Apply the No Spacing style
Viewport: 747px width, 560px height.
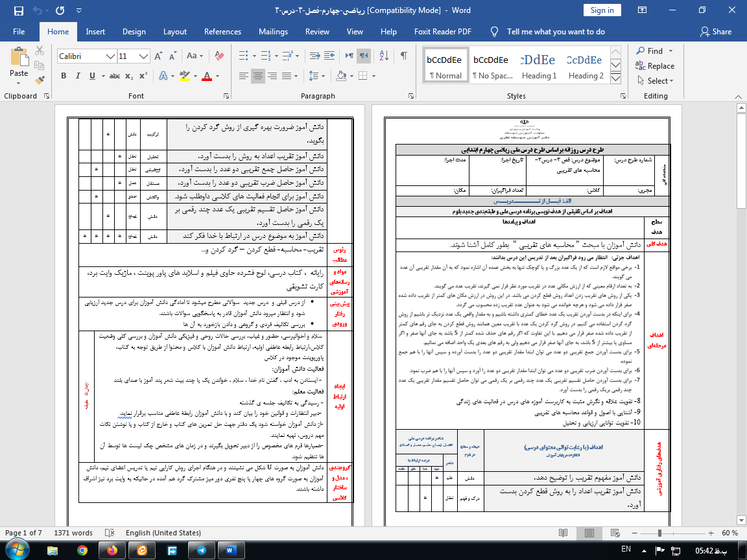[492, 66]
